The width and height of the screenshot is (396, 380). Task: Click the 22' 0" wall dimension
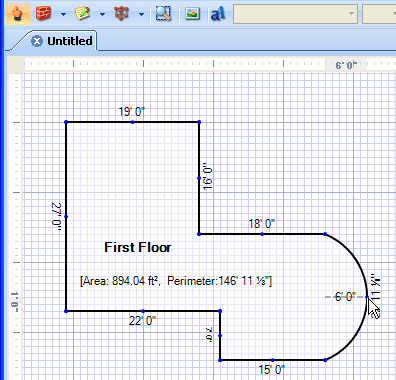[x=142, y=321]
